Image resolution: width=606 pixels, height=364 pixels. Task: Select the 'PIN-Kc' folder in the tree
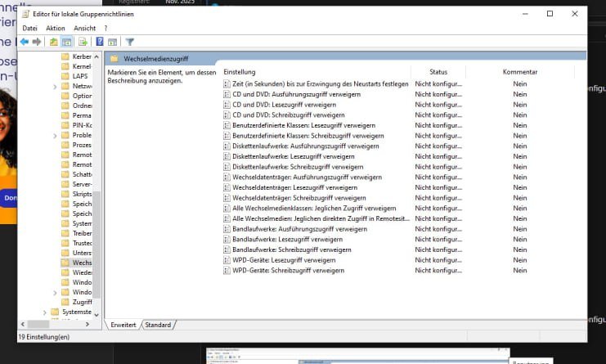[82, 125]
